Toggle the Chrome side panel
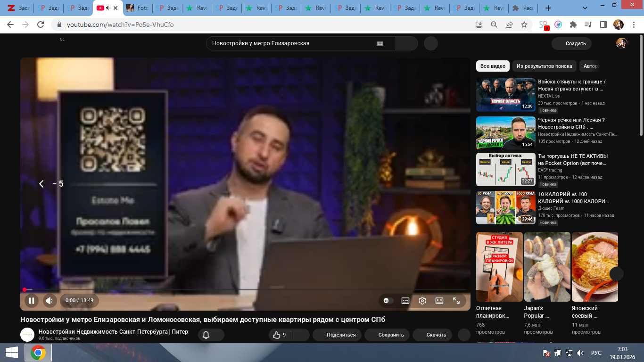Viewport: 644px width, 362px height. pyautogui.click(x=603, y=25)
